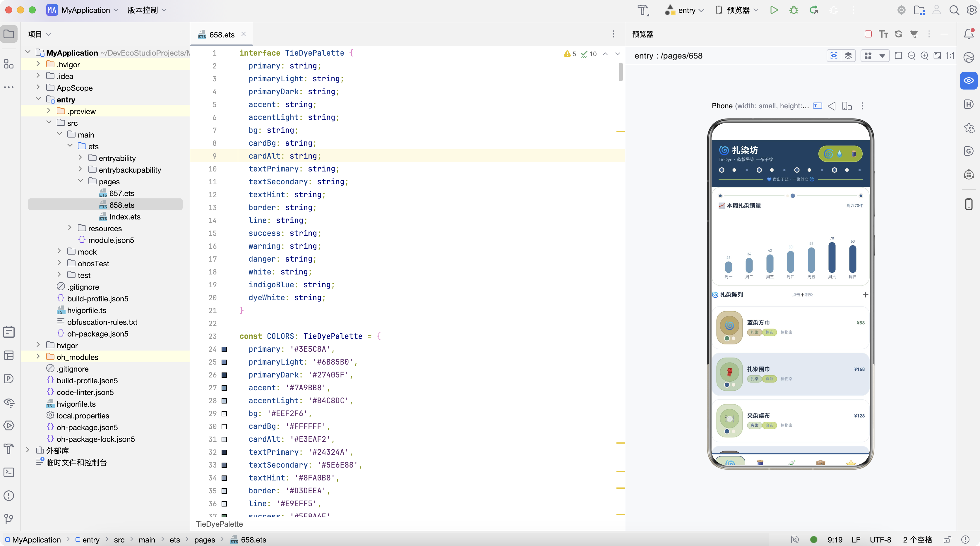
Task: Expand the .hvigor folder
Action: point(38,64)
